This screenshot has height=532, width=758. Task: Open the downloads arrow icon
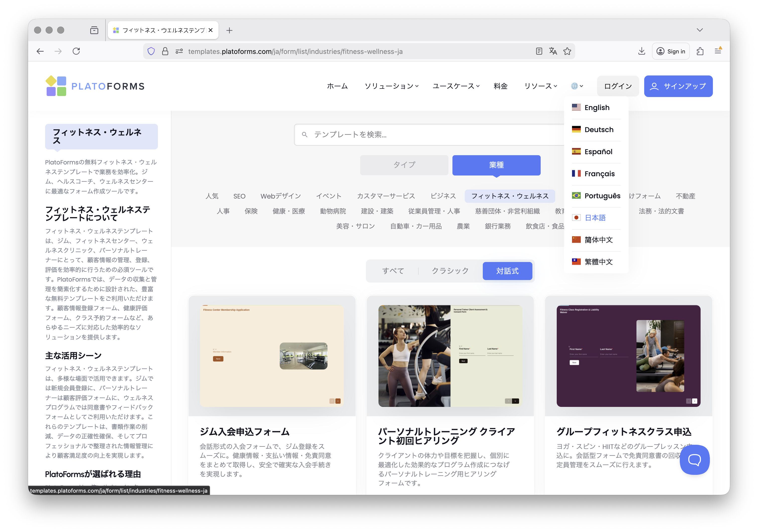click(x=641, y=51)
